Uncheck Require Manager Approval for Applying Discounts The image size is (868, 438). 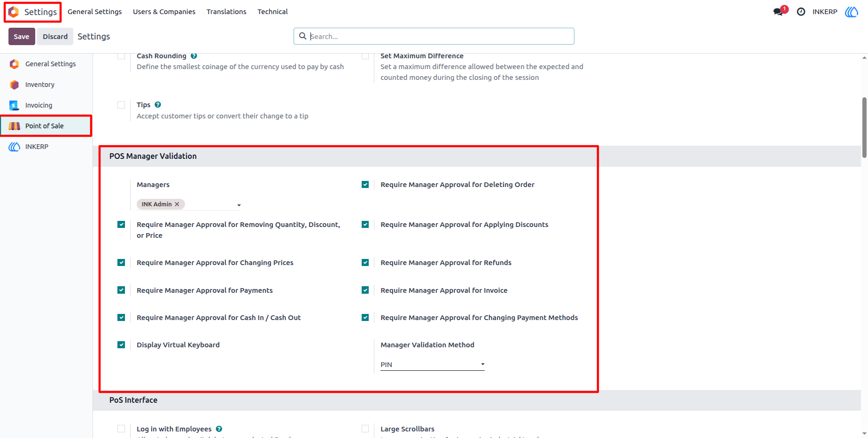365,225
